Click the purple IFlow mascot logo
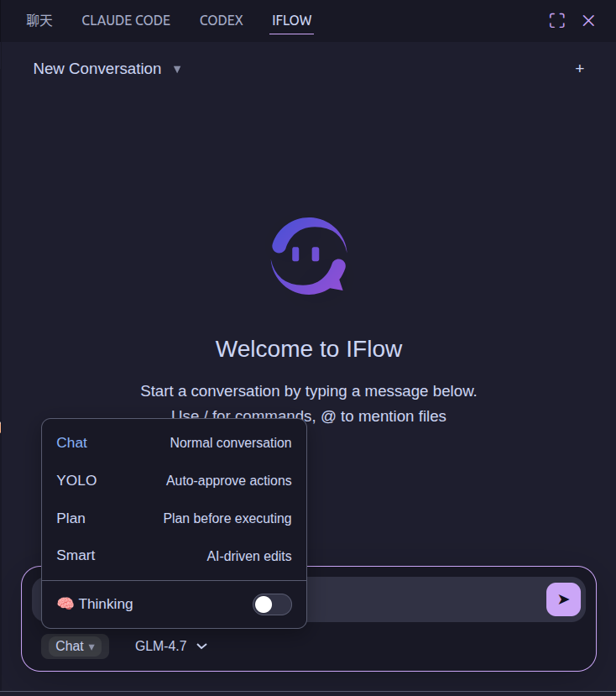The image size is (616, 696). tap(308, 255)
